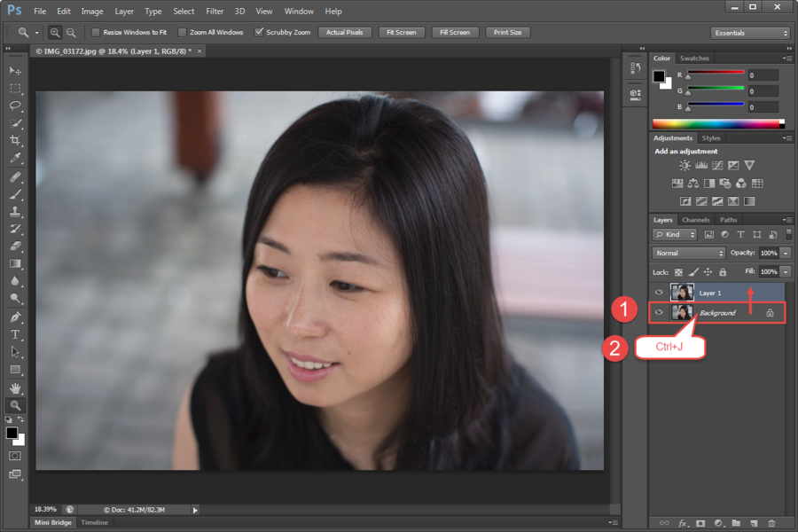Select the Lasso tool

point(15,106)
